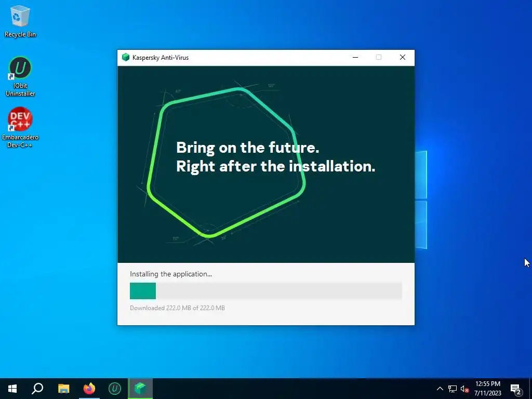The height and width of the screenshot is (399, 532).
Task: Select the IObit Uninstaller desktop shortcut
Action: (20, 77)
